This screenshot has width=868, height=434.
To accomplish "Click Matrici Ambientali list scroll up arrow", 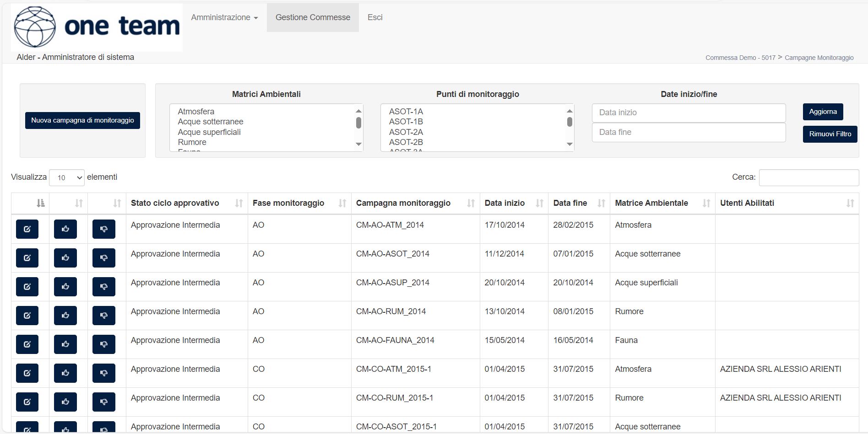I will [358, 111].
